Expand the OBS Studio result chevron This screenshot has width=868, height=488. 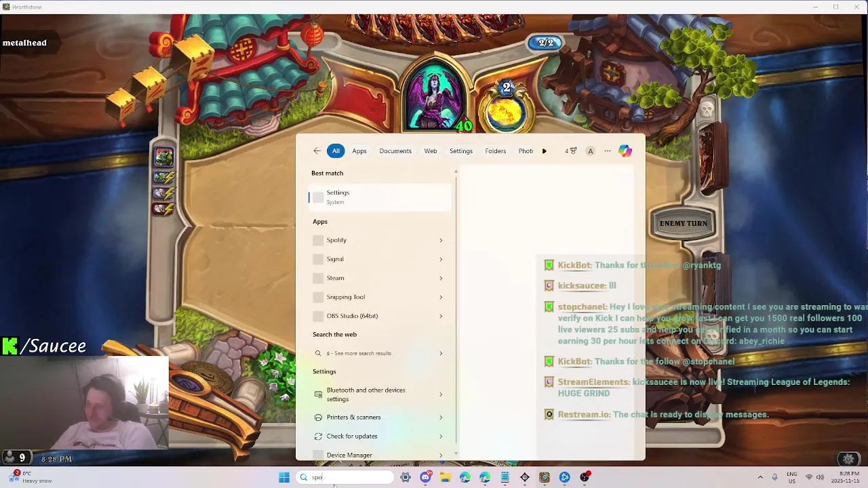pyautogui.click(x=441, y=316)
